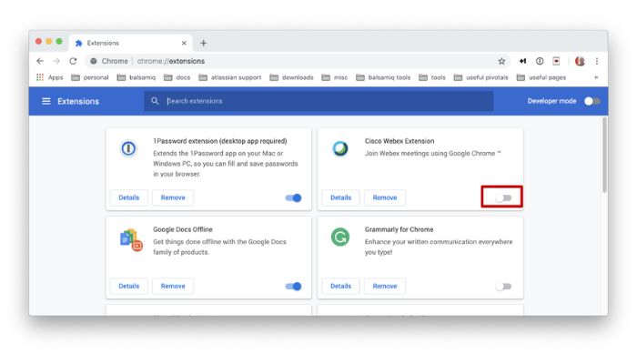Open the docs bookmarks folder
Screen dimensions: 637x364
(177, 77)
